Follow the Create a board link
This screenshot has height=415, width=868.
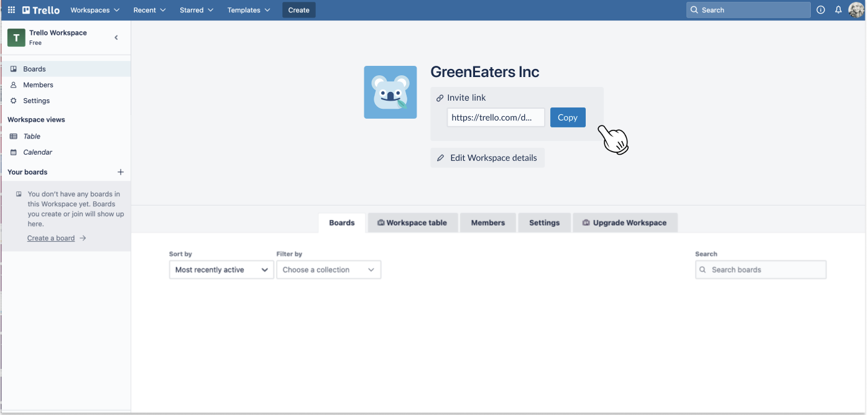click(x=51, y=238)
